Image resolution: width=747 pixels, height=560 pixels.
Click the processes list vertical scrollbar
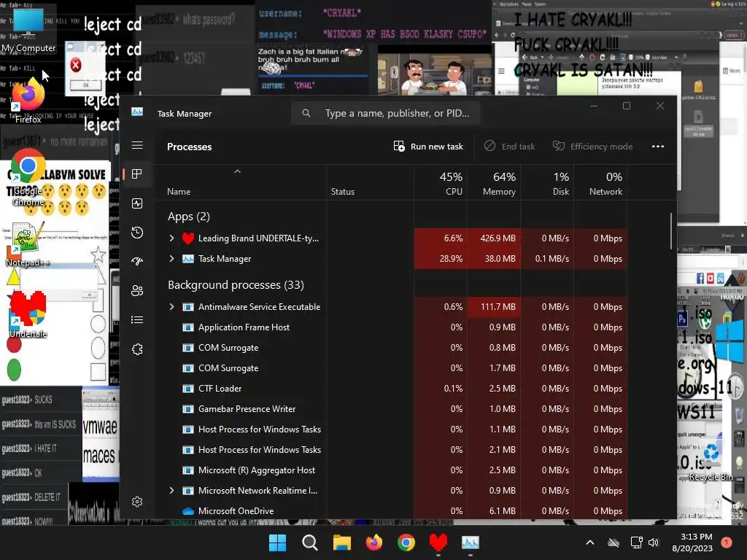pos(671,231)
